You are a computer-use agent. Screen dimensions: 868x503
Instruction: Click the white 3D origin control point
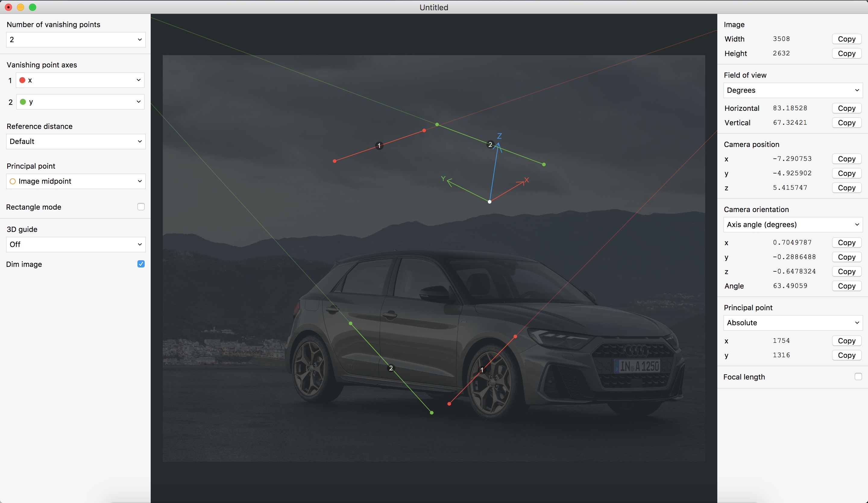(x=489, y=202)
